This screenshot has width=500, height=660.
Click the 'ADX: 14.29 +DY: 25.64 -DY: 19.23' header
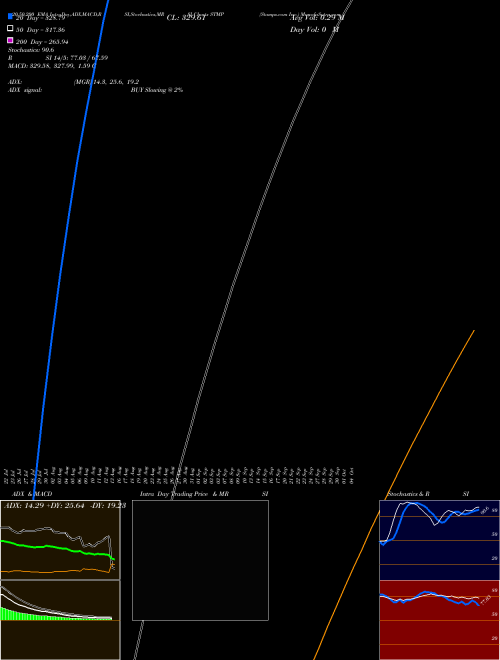pos(65,505)
